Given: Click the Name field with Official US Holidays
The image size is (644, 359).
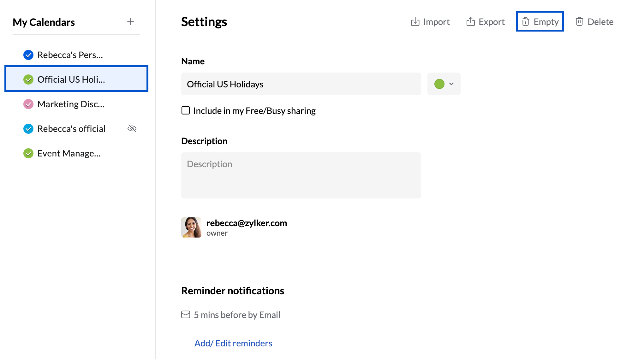Looking at the screenshot, I should pyautogui.click(x=301, y=84).
